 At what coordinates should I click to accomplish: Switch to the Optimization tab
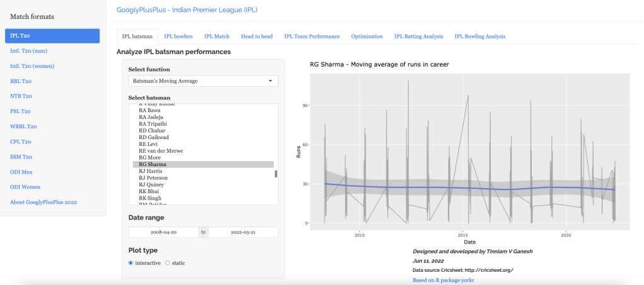[367, 36]
